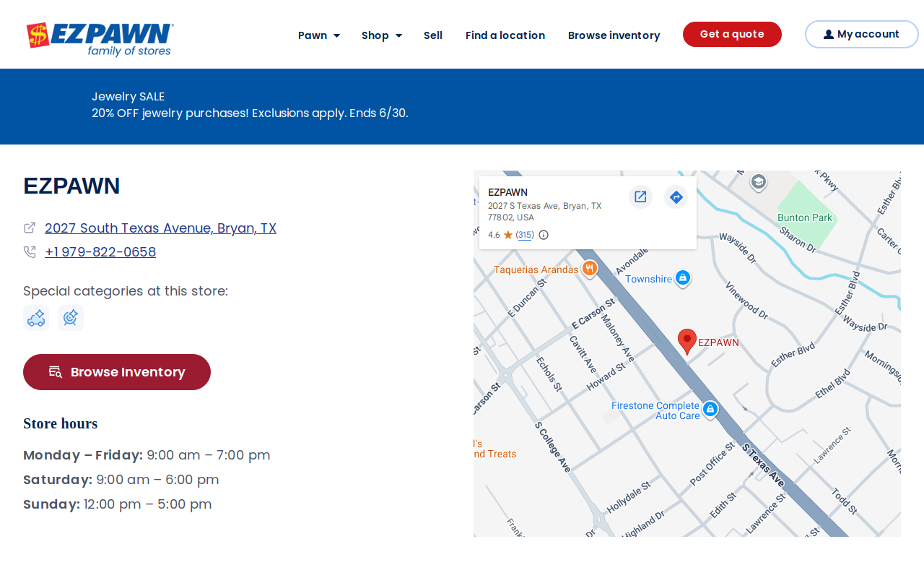This screenshot has width=924, height=578.
Task: Open the 2027 South Texas Avenue address link
Action: click(160, 228)
